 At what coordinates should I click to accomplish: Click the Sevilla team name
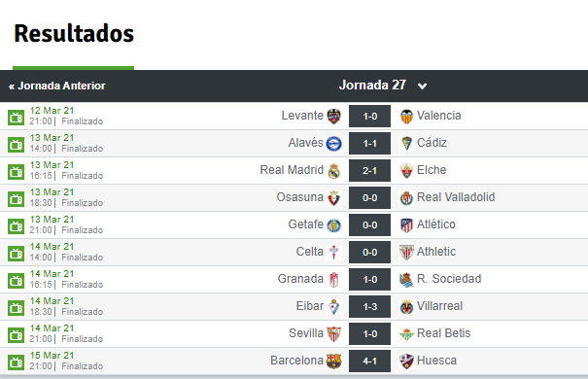click(306, 333)
